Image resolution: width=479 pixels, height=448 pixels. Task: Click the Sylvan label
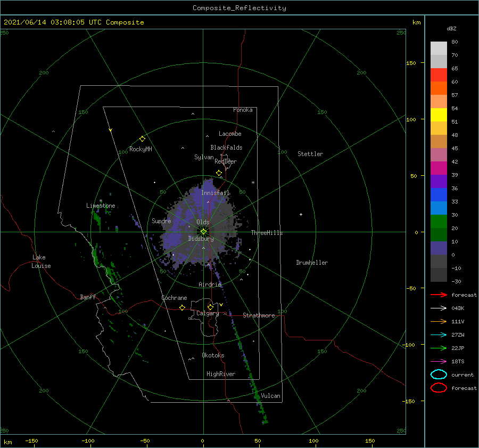point(204,157)
